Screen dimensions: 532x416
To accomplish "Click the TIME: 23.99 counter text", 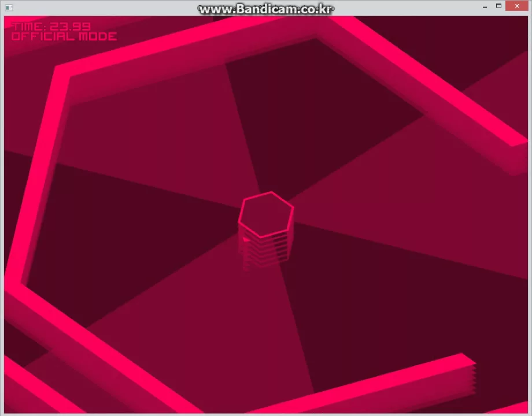I will tap(51, 27).
